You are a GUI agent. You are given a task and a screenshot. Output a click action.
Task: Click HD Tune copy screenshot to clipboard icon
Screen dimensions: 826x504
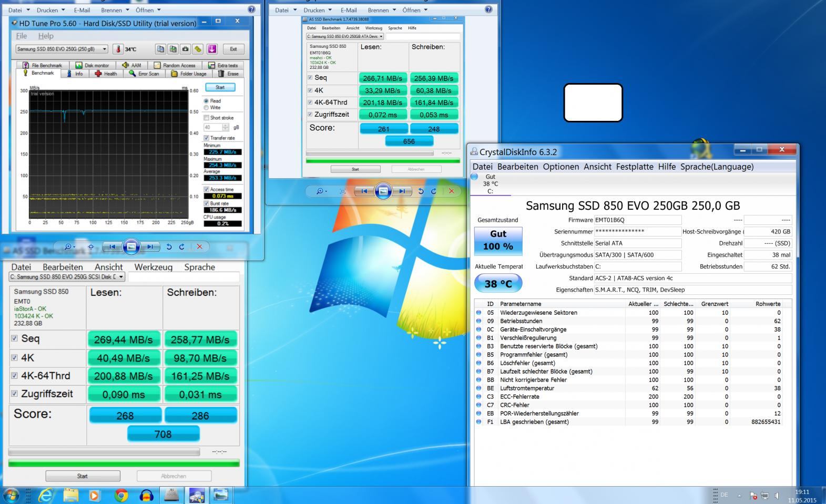pos(172,49)
